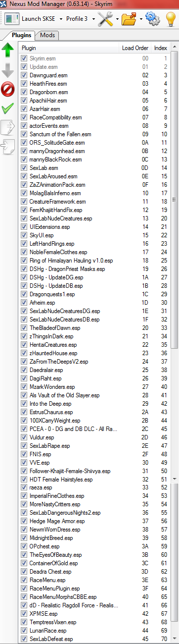Open the wrench and screwdriver tools icon

[x=106, y=19]
